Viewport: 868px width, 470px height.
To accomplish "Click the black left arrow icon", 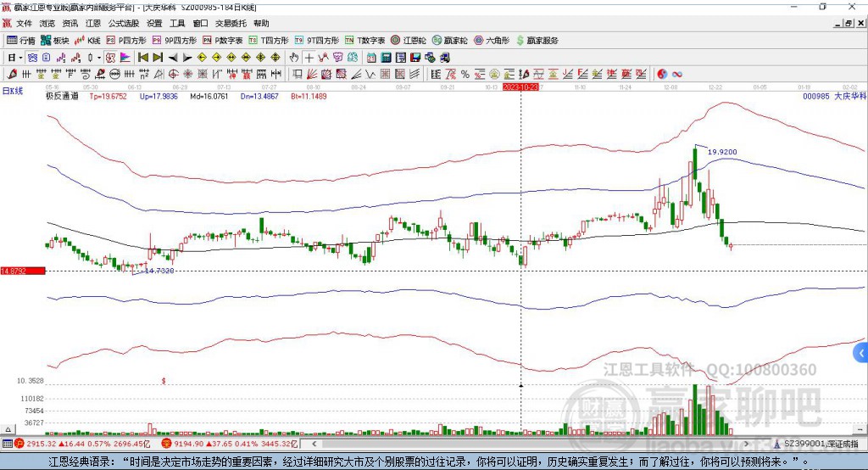I will tap(173, 58).
